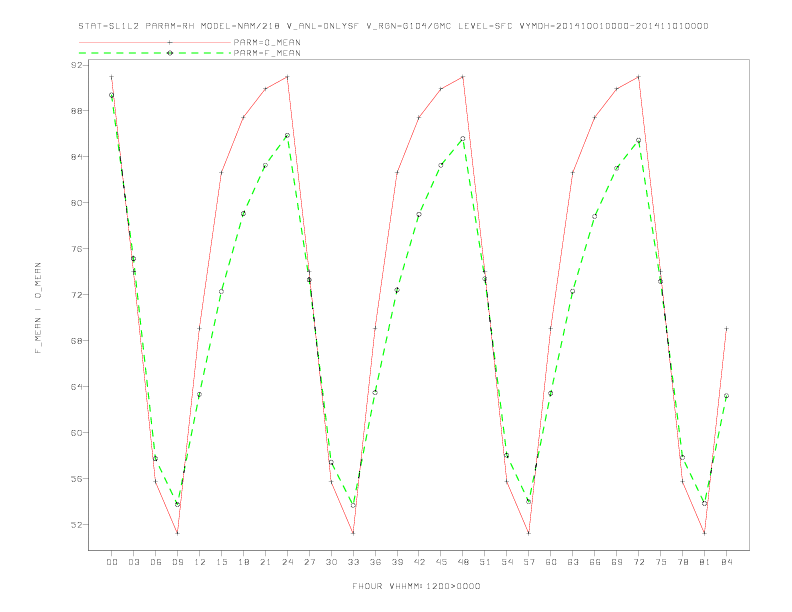Click x-axis forecast hour label 84
This screenshot has width=792, height=612.
(x=727, y=562)
